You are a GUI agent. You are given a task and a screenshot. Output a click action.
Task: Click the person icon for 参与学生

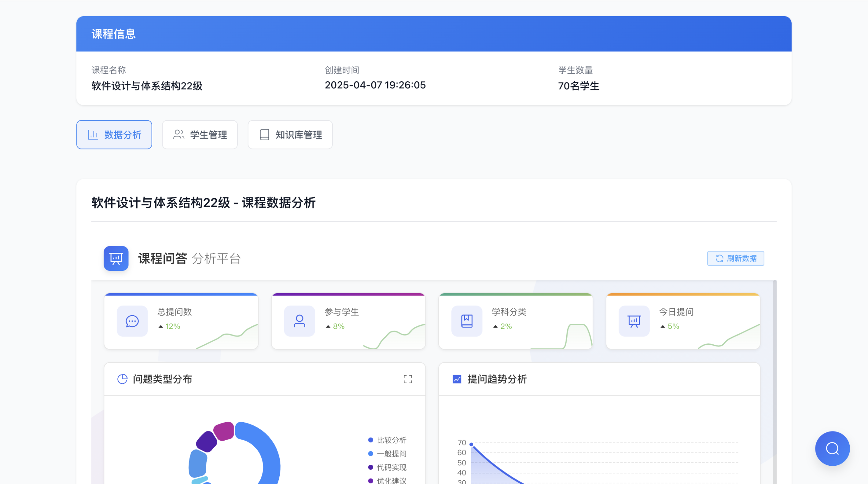[299, 321]
